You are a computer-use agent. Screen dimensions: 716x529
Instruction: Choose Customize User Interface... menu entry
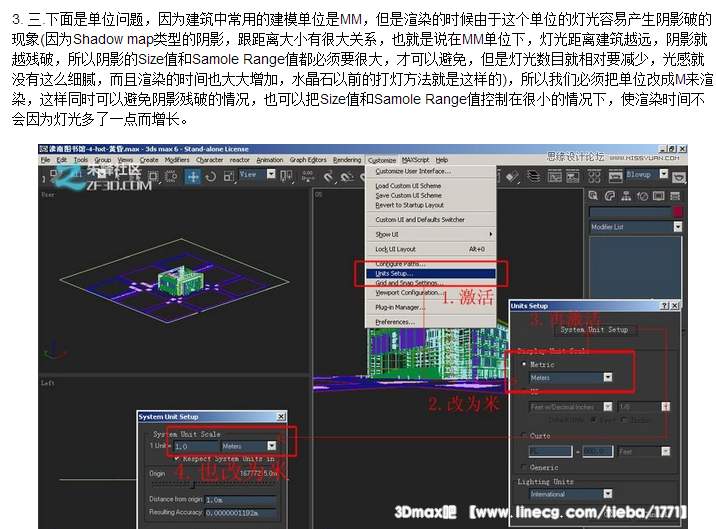point(431,171)
